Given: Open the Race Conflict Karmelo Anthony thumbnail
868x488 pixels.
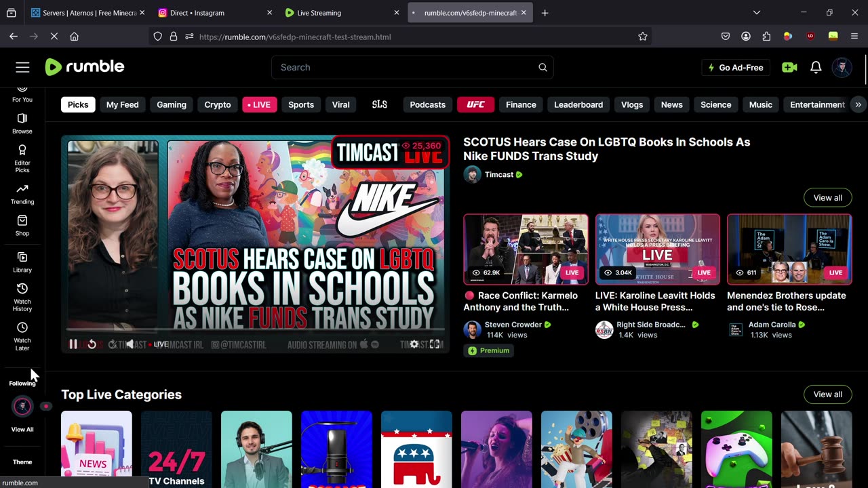Looking at the screenshot, I should [x=526, y=249].
